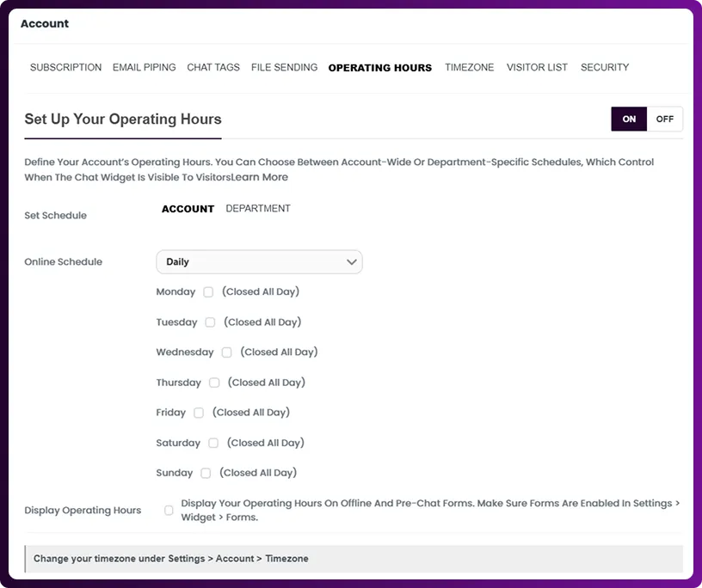Enable Thursday operating hours checkbox
Screen dimensions: 702x588
click(214, 383)
